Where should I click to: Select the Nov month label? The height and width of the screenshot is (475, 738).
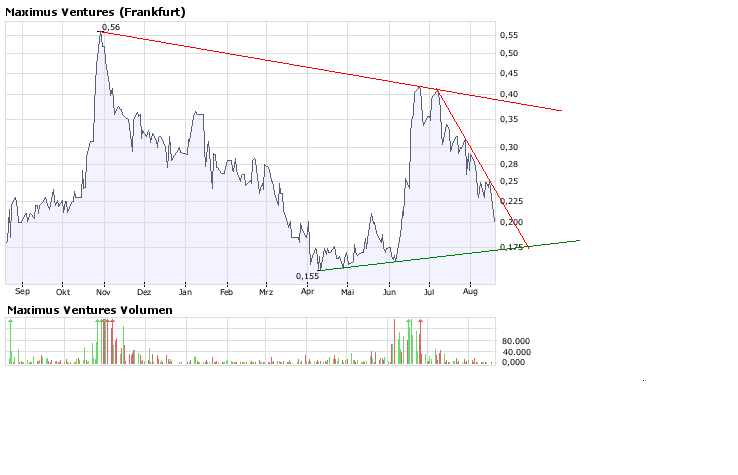(103, 292)
